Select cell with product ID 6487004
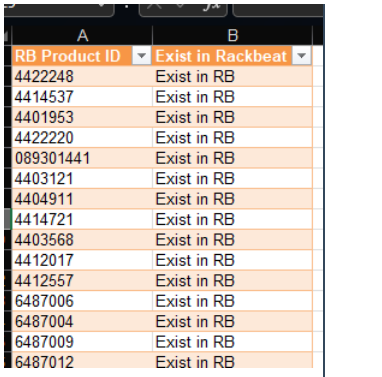The width and height of the screenshot is (382, 377). 82,321
